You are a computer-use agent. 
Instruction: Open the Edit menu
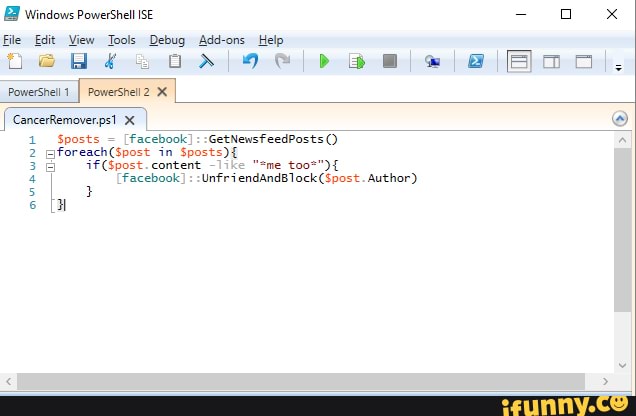45,40
